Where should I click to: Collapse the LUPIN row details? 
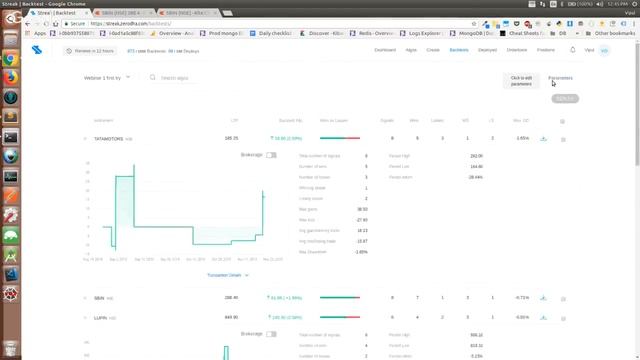pyautogui.click(x=85, y=318)
